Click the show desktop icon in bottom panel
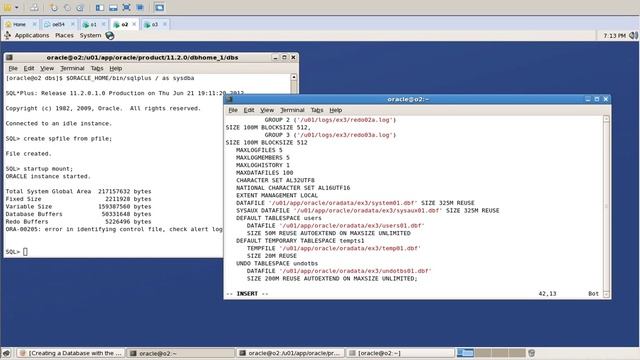640x360 pixels. (7, 353)
